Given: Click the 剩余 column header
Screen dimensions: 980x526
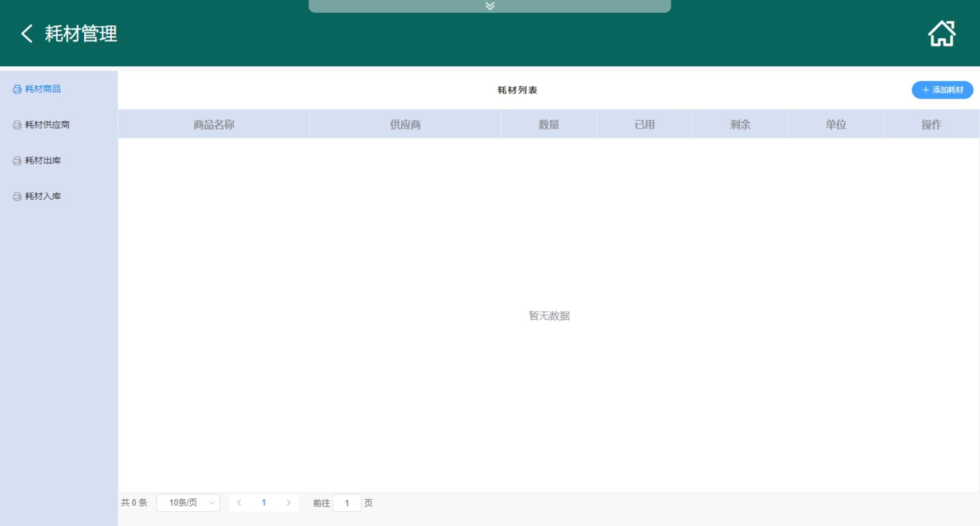Looking at the screenshot, I should pyautogui.click(x=740, y=124).
